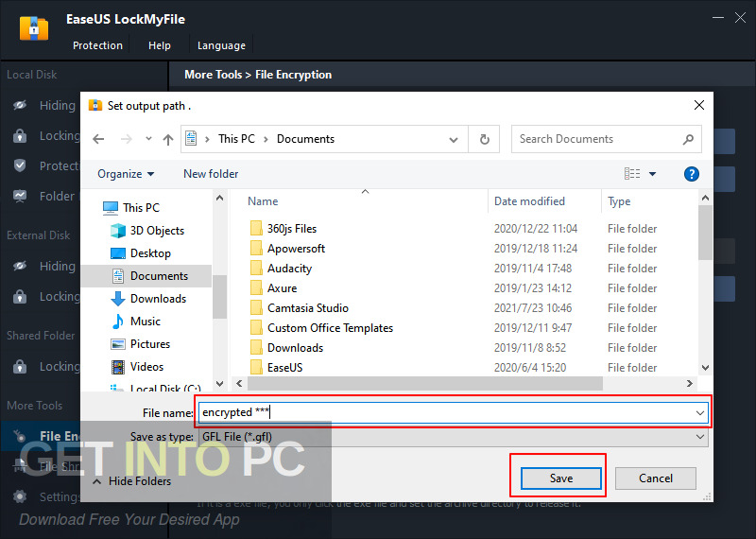
Task: Select Music in navigation tree
Action: click(136, 321)
